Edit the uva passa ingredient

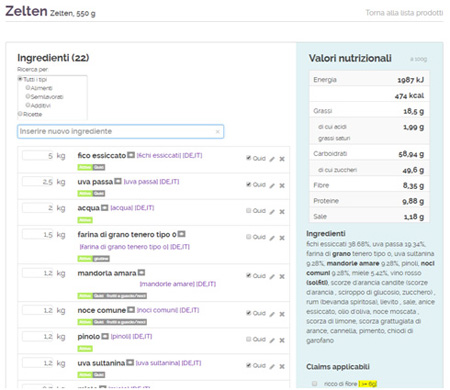[272, 186]
